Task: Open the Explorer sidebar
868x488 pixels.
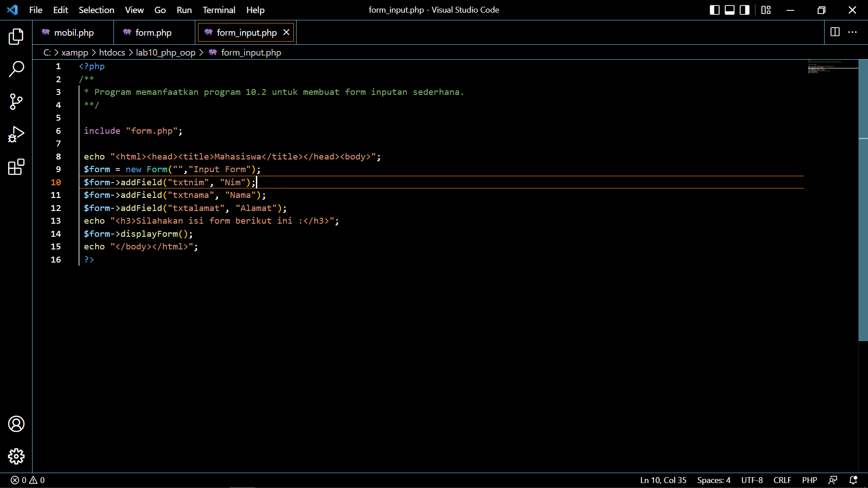Action: click(16, 37)
